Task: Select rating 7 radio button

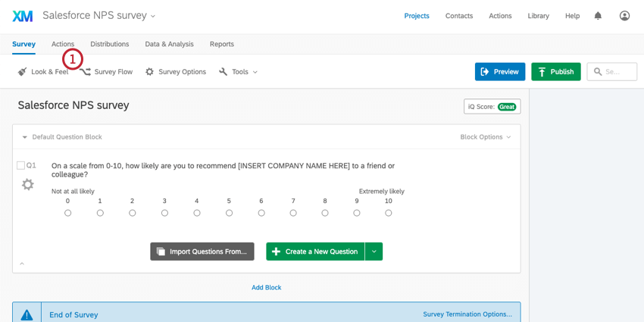Action: click(x=293, y=213)
